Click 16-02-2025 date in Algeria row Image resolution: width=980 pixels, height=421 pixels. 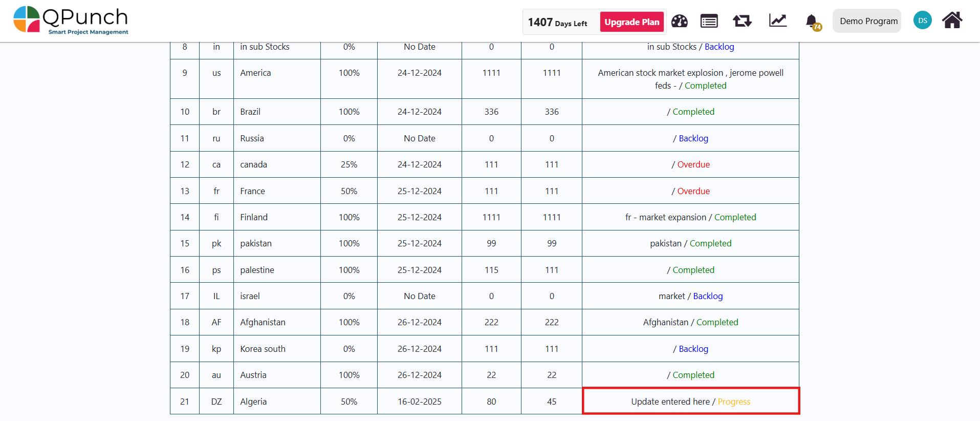tap(420, 402)
